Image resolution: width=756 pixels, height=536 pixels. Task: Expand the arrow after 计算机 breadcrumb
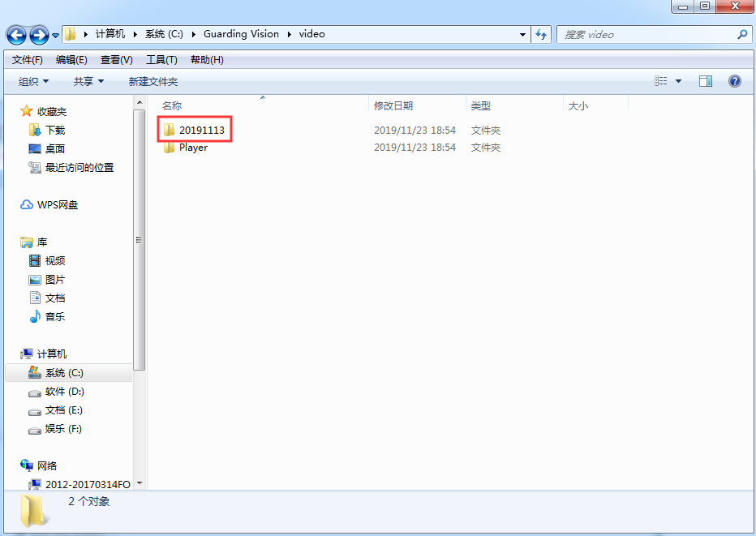135,34
